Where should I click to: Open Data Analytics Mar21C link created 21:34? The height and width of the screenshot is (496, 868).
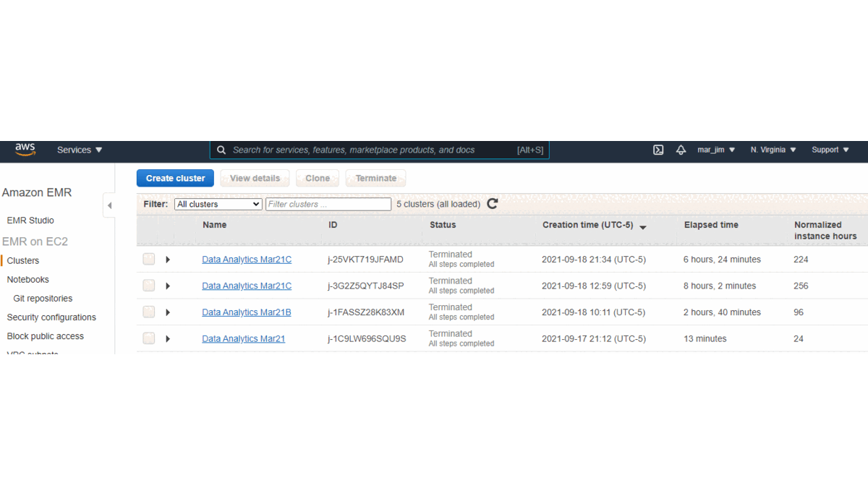(247, 260)
